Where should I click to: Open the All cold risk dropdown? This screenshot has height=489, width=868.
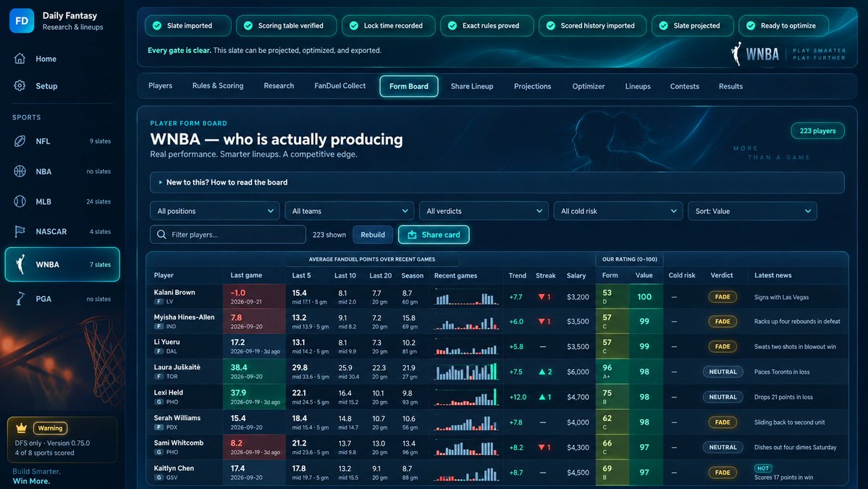point(618,211)
